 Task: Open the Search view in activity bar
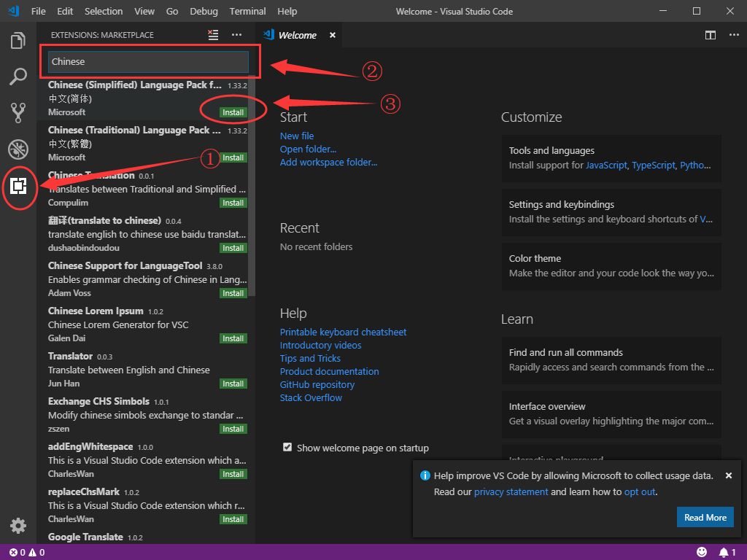[x=18, y=76]
